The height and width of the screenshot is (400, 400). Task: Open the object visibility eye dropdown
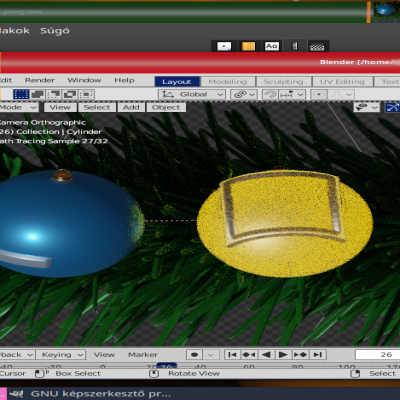click(366, 107)
